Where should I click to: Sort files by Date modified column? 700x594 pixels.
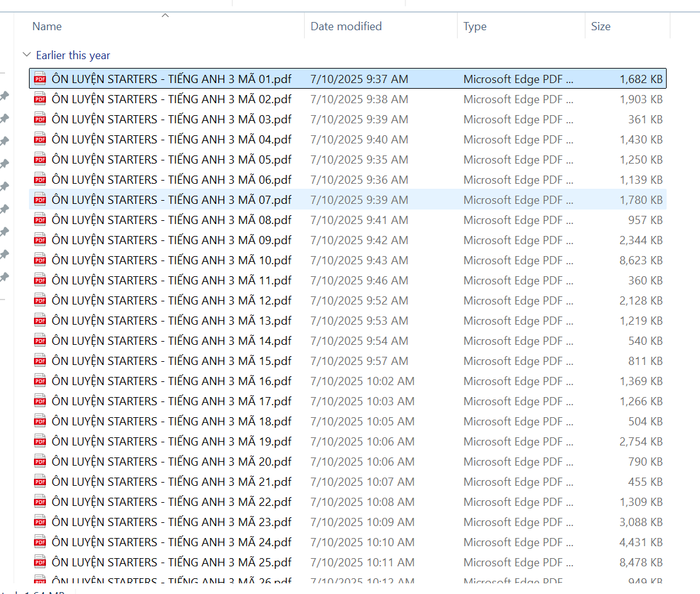(x=346, y=26)
